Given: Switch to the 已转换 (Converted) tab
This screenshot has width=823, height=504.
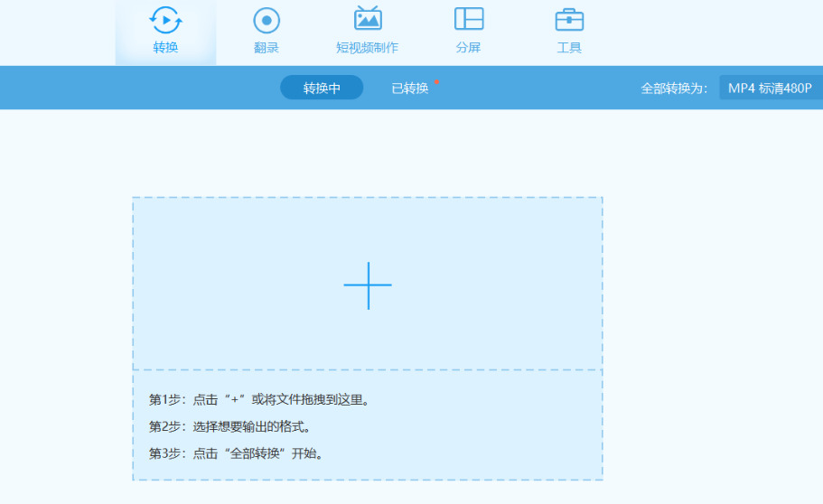Looking at the screenshot, I should click(x=410, y=88).
